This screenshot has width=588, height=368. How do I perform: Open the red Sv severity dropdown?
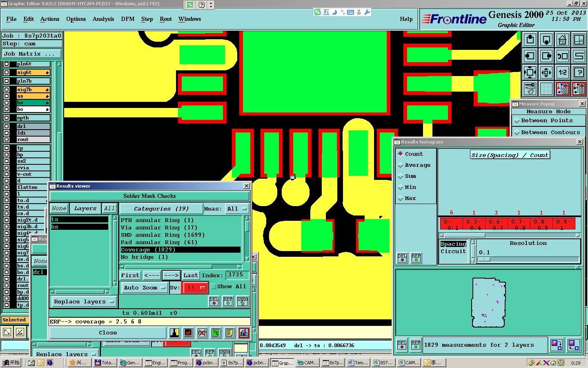(x=195, y=288)
